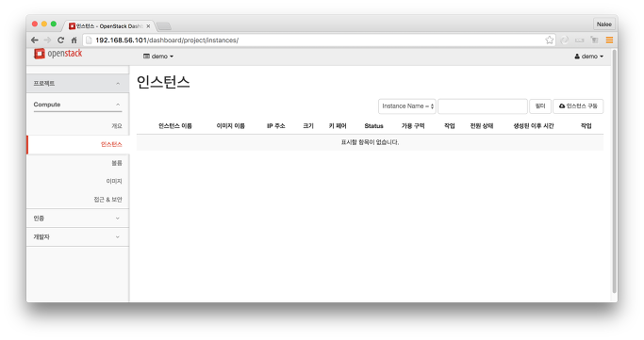This screenshot has height=340, width=644.
Task: Click the 인스턴스 page heading
Action: (x=163, y=82)
